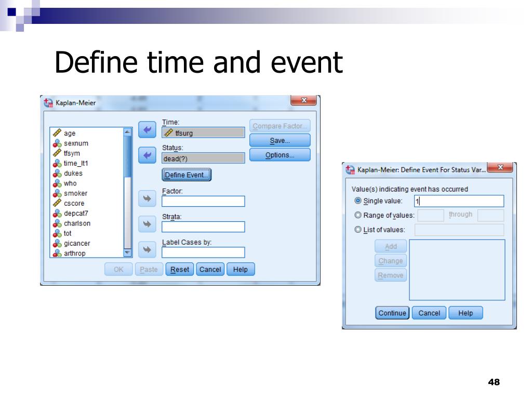Click the variable list scroll down arrow
The width and height of the screenshot is (532, 399).
click(x=128, y=253)
